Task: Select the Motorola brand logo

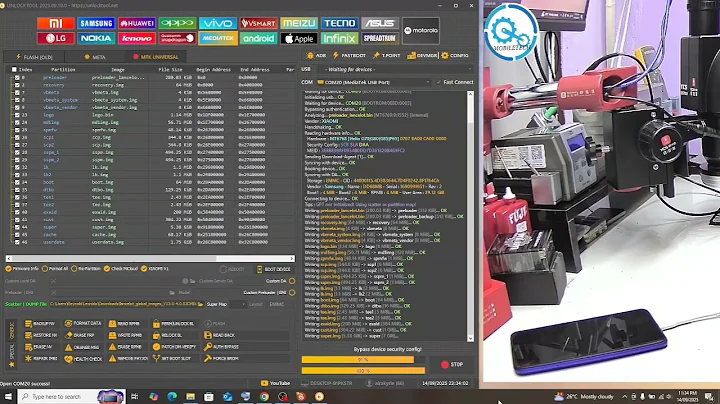Action: (x=421, y=31)
